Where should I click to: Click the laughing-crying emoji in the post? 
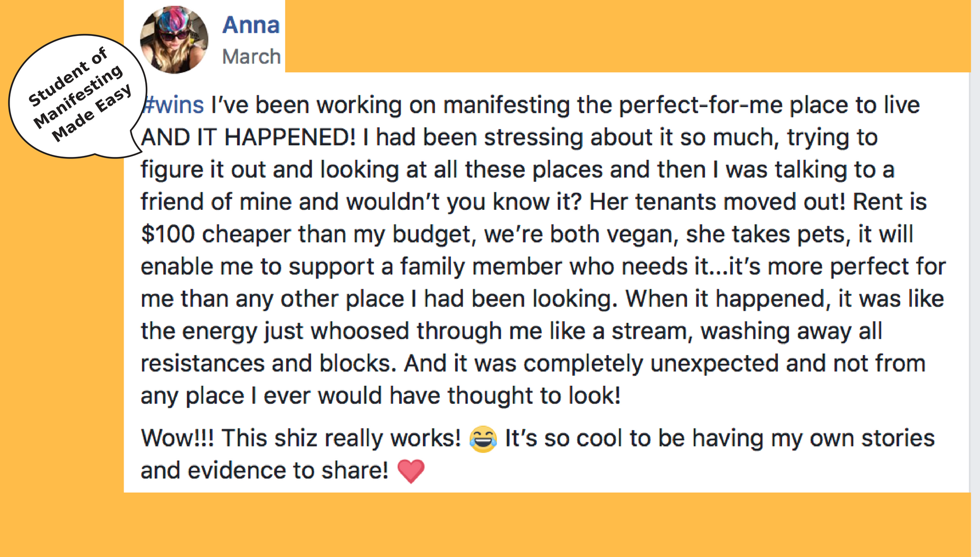coord(483,439)
